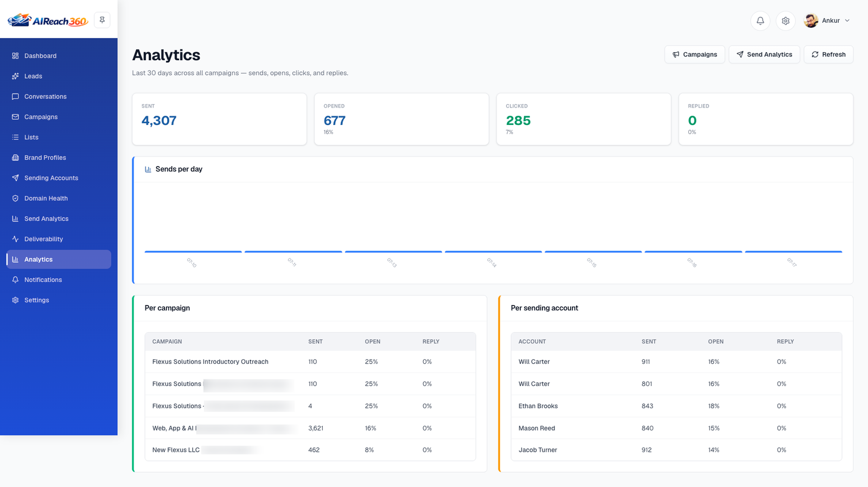Viewport: 868px width, 487px height.
Task: Click the Lists icon in sidebar
Action: [15, 137]
